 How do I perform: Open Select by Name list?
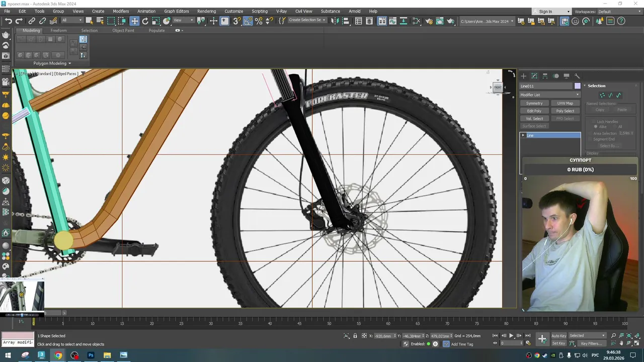100,21
